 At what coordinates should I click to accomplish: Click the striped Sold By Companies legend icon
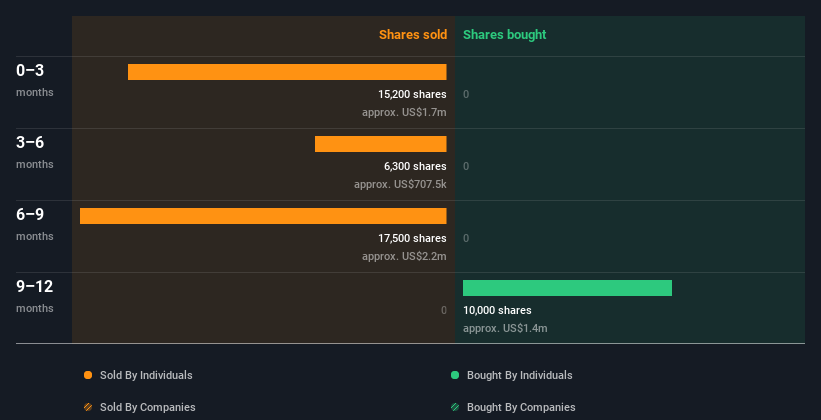[88, 407]
